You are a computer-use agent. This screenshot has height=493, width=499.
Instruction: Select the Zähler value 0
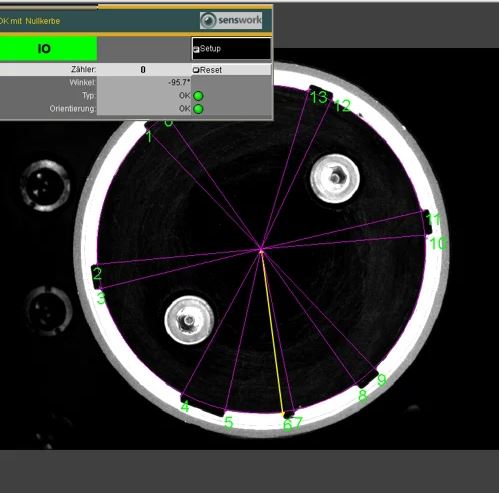click(143, 70)
